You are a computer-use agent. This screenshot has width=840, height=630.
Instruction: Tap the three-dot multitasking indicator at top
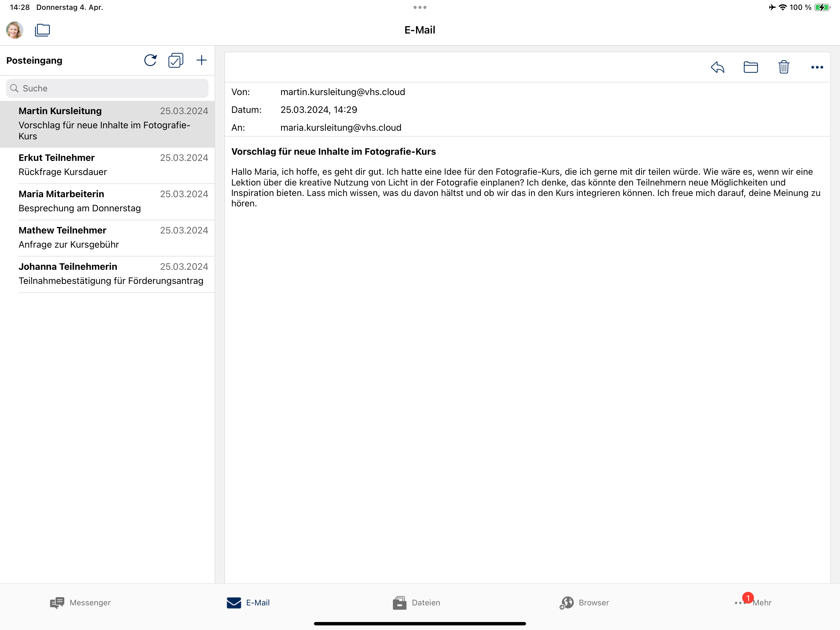point(420,7)
